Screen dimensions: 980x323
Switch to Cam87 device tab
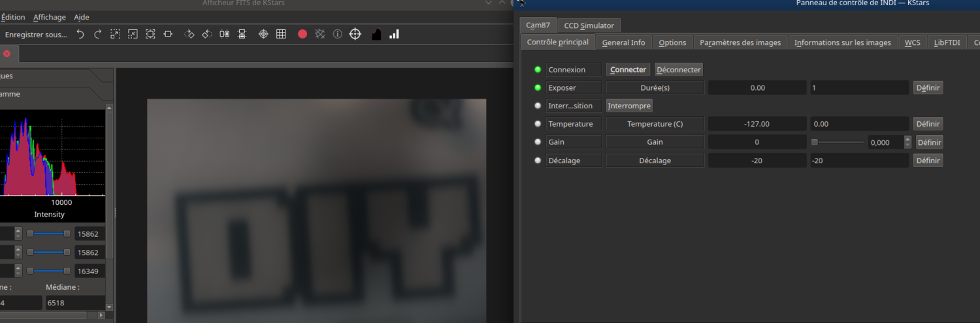click(539, 25)
